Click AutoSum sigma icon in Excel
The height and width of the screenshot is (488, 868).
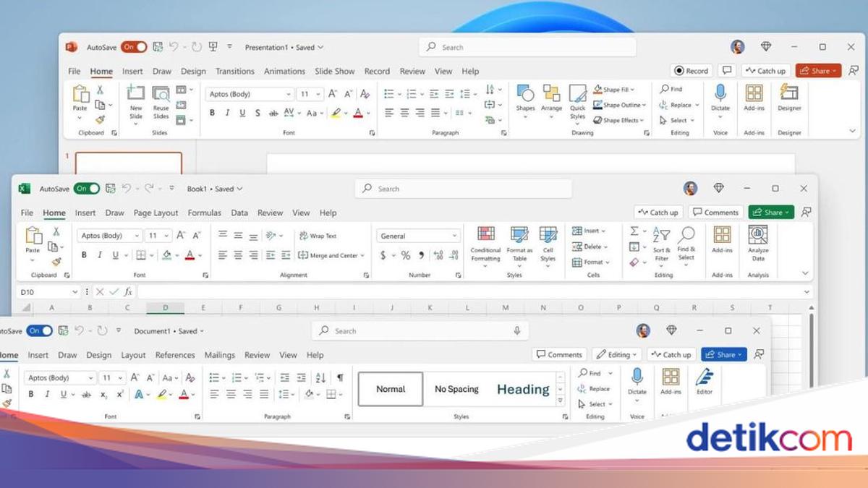point(634,231)
